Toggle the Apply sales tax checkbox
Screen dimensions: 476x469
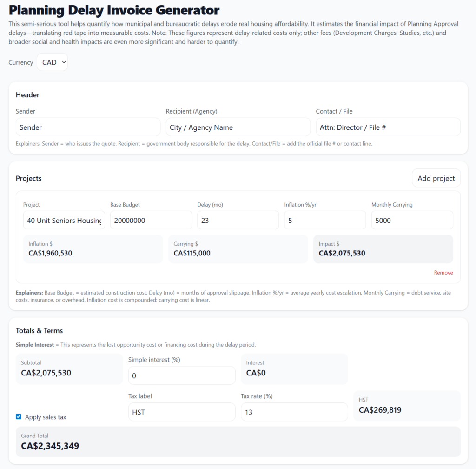[x=18, y=416]
